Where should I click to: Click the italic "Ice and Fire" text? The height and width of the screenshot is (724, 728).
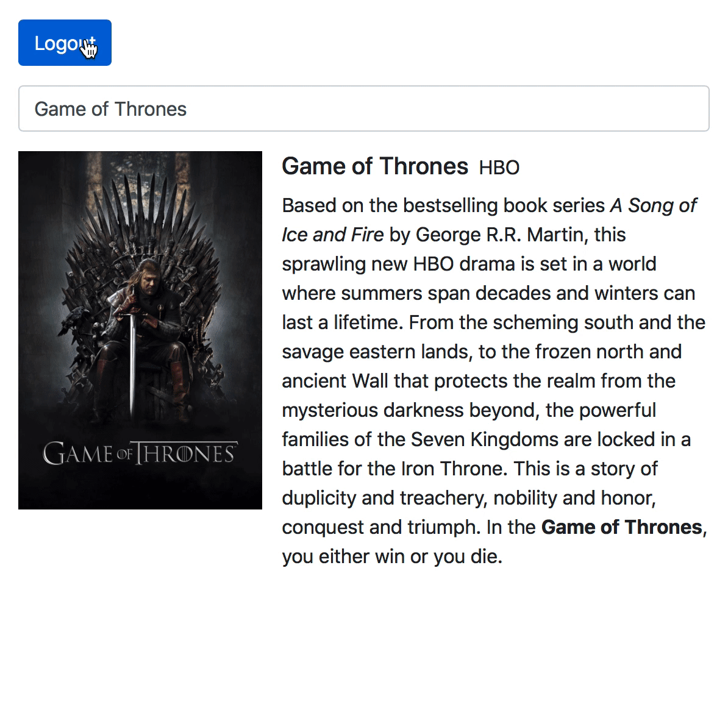pos(332,235)
